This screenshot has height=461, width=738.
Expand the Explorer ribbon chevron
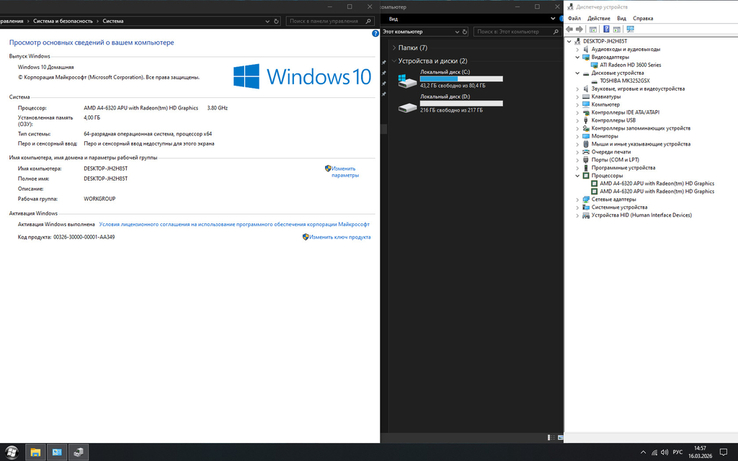click(x=553, y=18)
